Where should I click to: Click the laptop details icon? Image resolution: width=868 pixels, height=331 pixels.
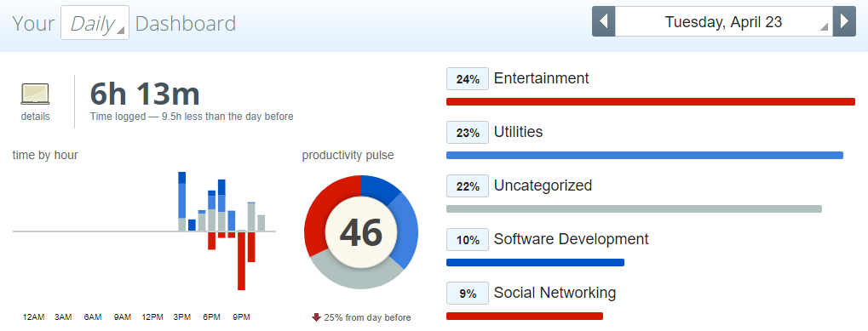click(36, 94)
